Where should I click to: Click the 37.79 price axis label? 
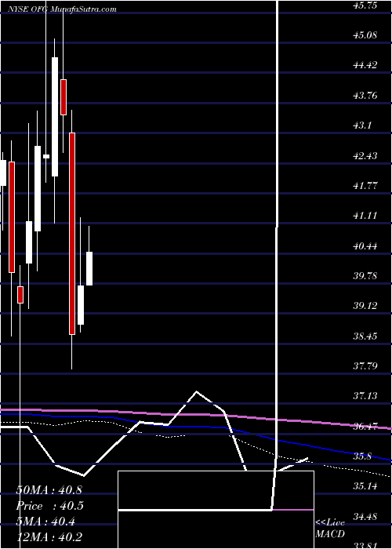coord(365,366)
